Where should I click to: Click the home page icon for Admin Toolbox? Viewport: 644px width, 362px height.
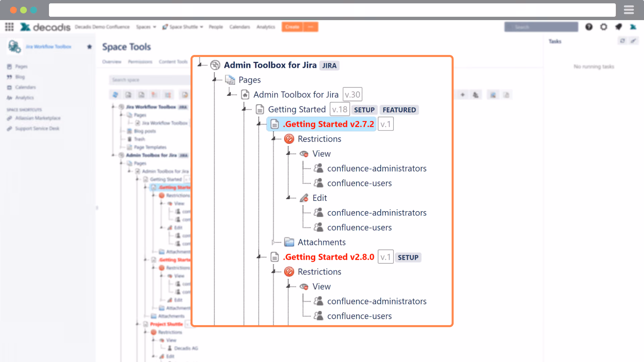245,95
